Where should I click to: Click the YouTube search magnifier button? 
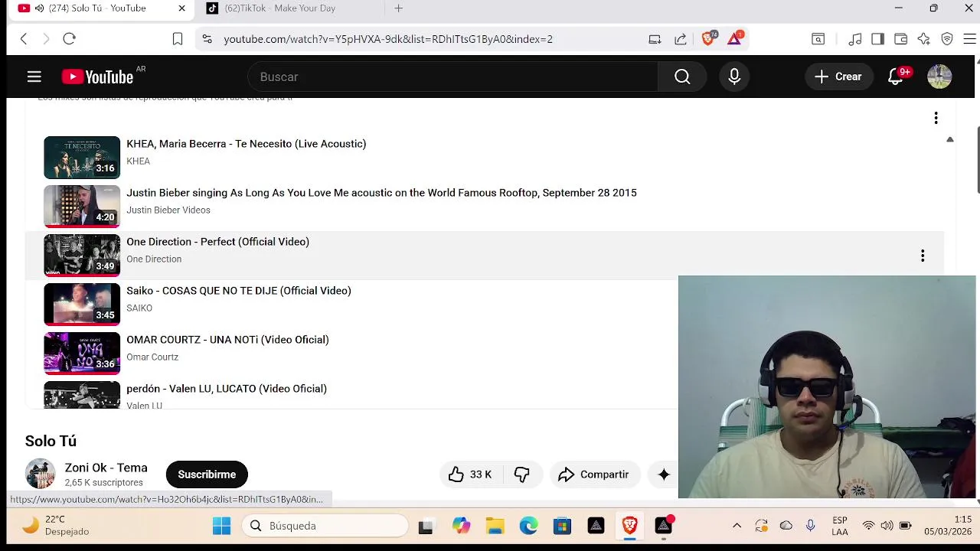(682, 77)
